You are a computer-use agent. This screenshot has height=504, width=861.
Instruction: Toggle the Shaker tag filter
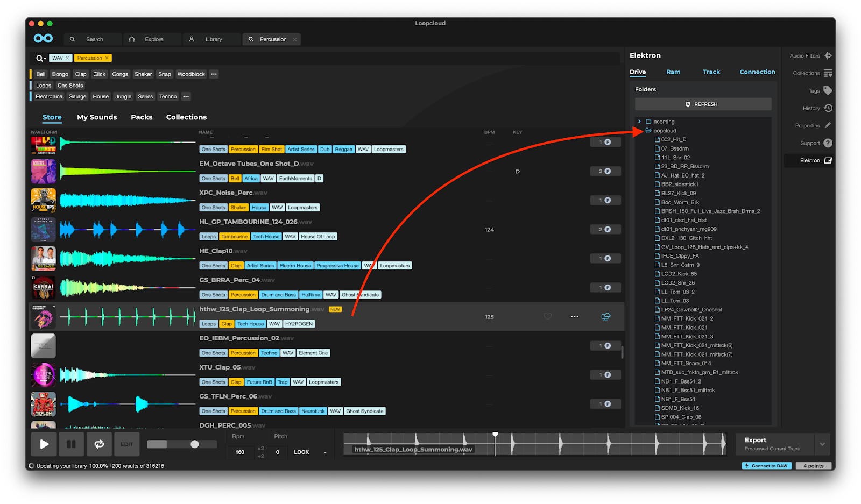pyautogui.click(x=143, y=74)
